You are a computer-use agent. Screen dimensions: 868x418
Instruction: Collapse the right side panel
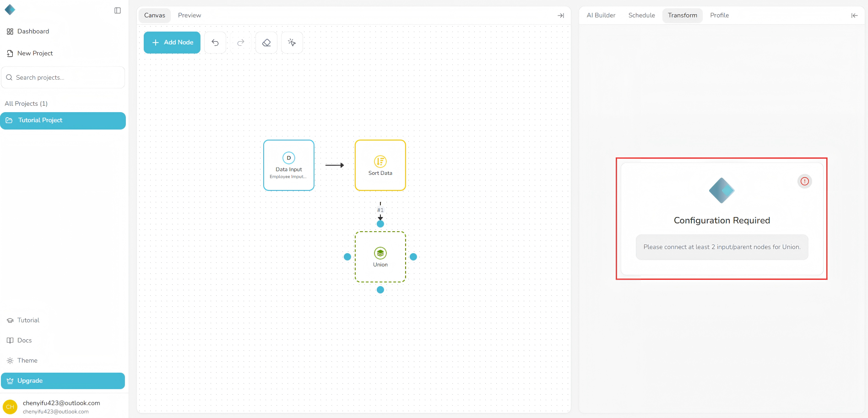(x=854, y=16)
